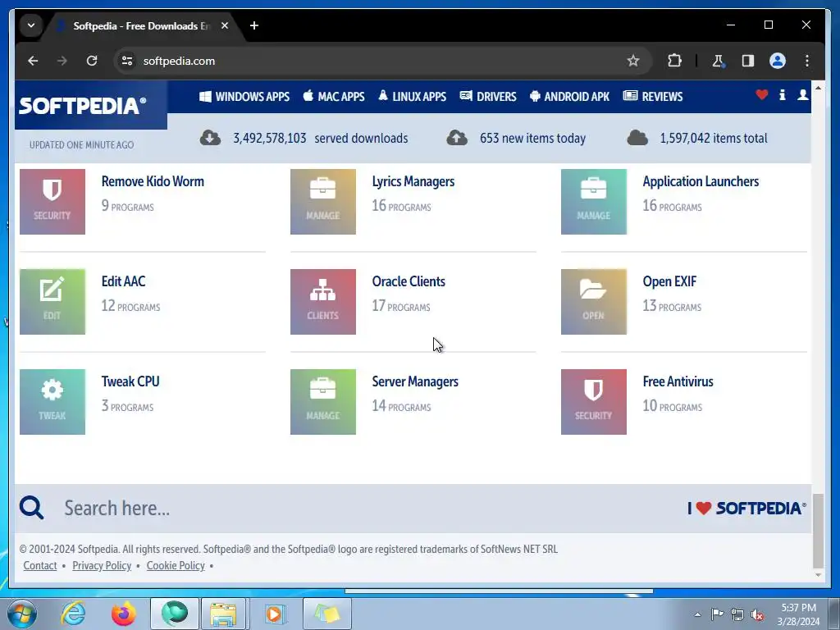The height and width of the screenshot is (630, 840).
Task: Open the Contact link
Action: [40, 566]
